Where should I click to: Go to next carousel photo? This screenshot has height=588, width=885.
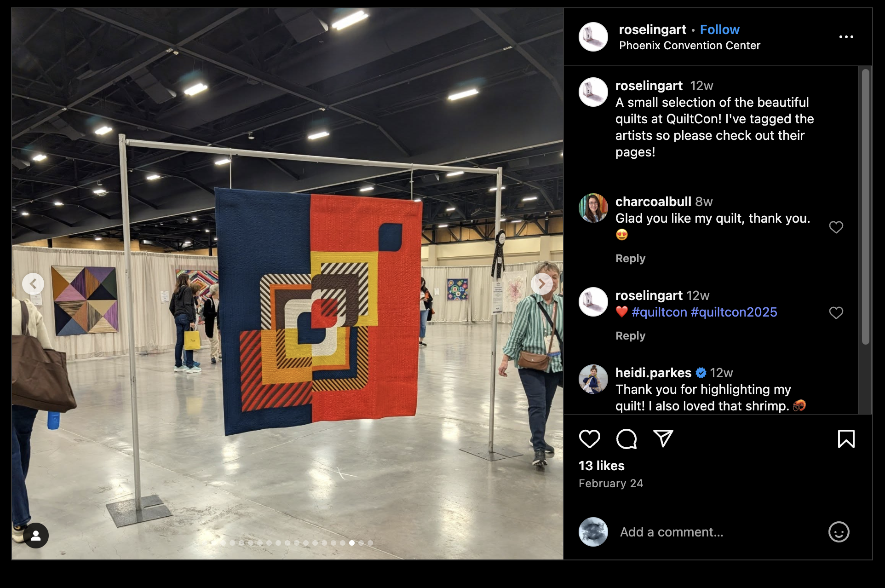542,284
